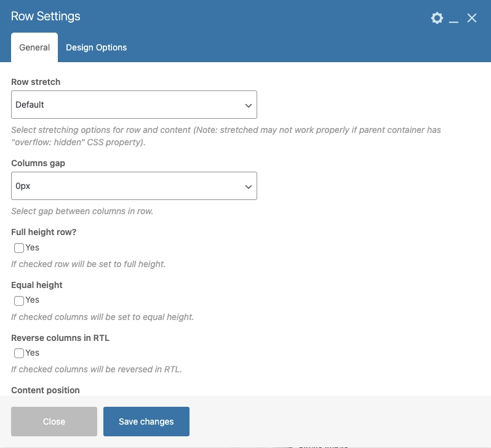Enable the Full height row checkbox

coord(19,248)
